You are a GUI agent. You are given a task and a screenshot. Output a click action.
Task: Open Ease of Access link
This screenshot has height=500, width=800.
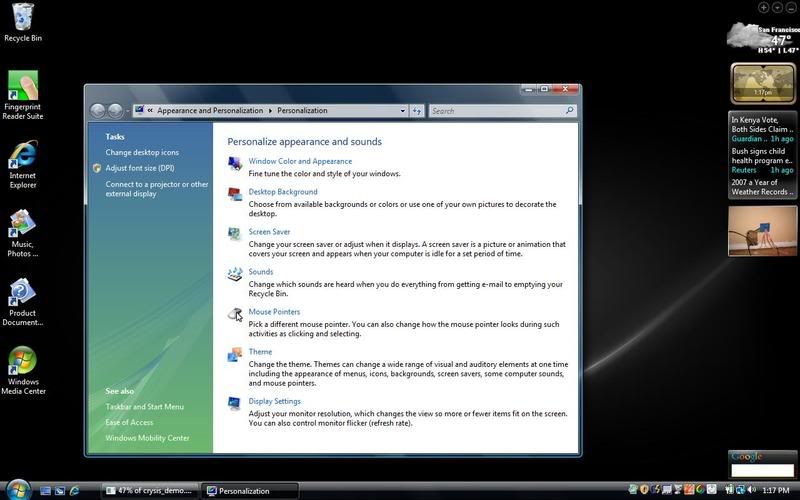click(129, 422)
